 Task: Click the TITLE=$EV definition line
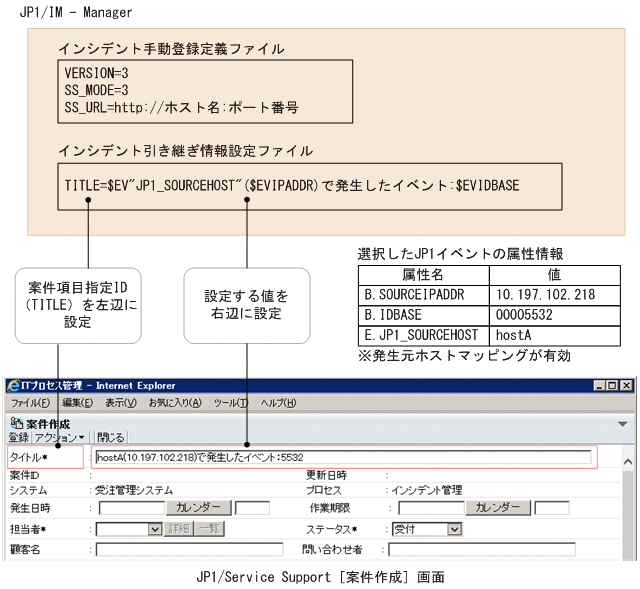292,186
